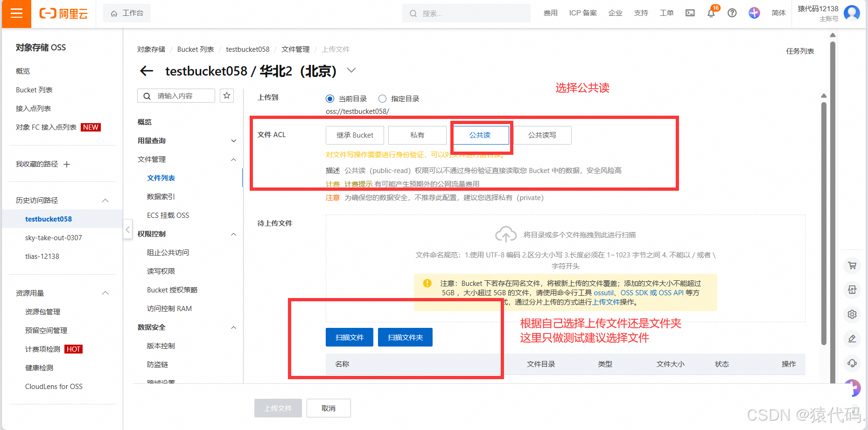The height and width of the screenshot is (430, 868).
Task: Open the 企业 top menu
Action: tap(616, 13)
